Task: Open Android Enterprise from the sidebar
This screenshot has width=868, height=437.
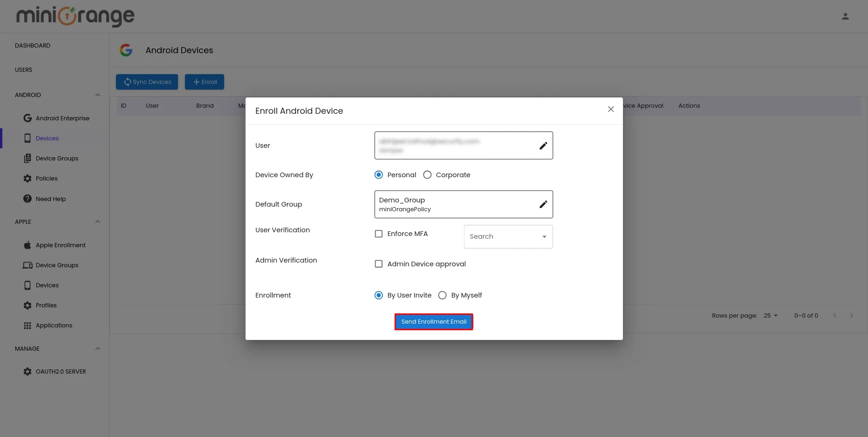Action: coord(62,118)
